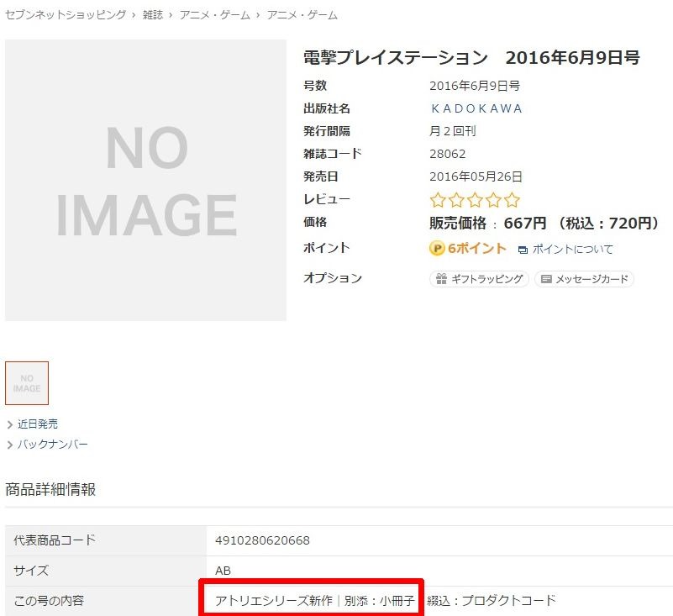Click the first review star
The image size is (673, 616).
pyautogui.click(x=438, y=200)
